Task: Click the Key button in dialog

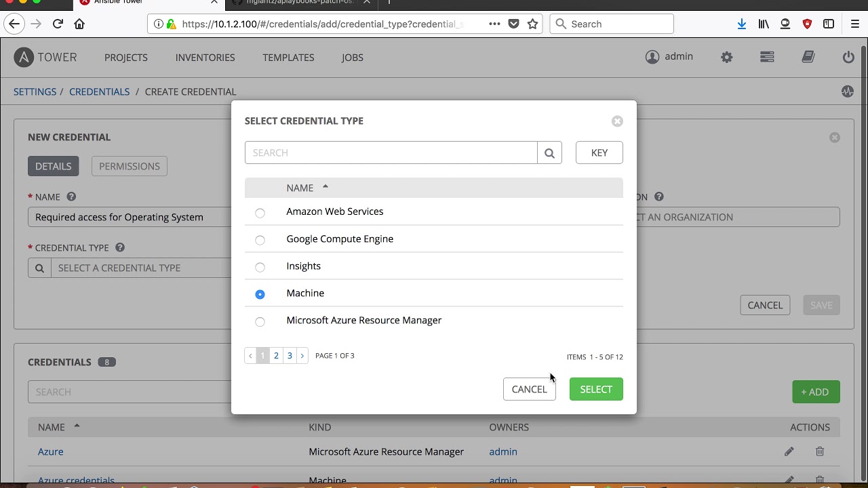Action: [x=599, y=152]
